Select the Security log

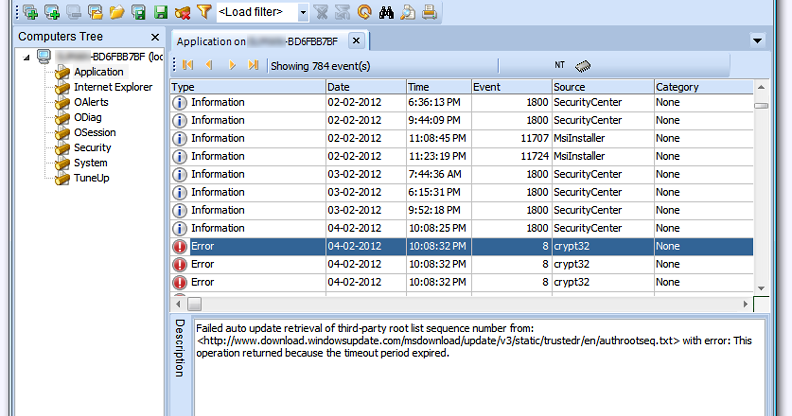point(92,147)
